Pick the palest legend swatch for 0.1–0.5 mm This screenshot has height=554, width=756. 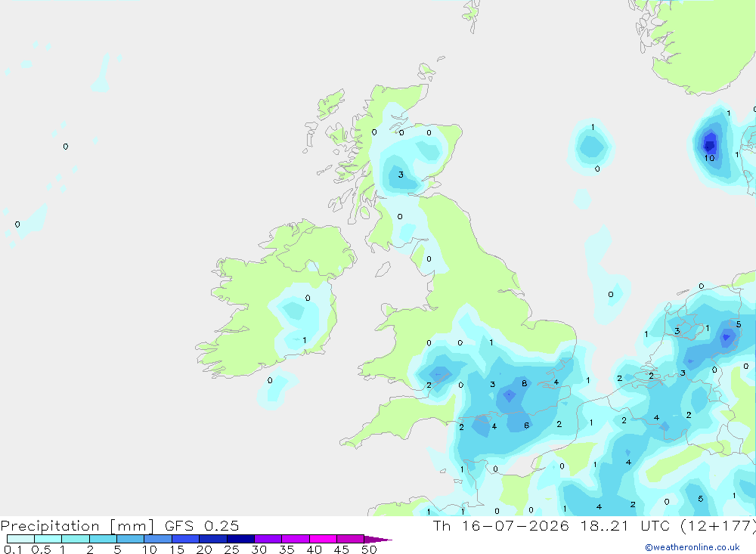click(20, 539)
